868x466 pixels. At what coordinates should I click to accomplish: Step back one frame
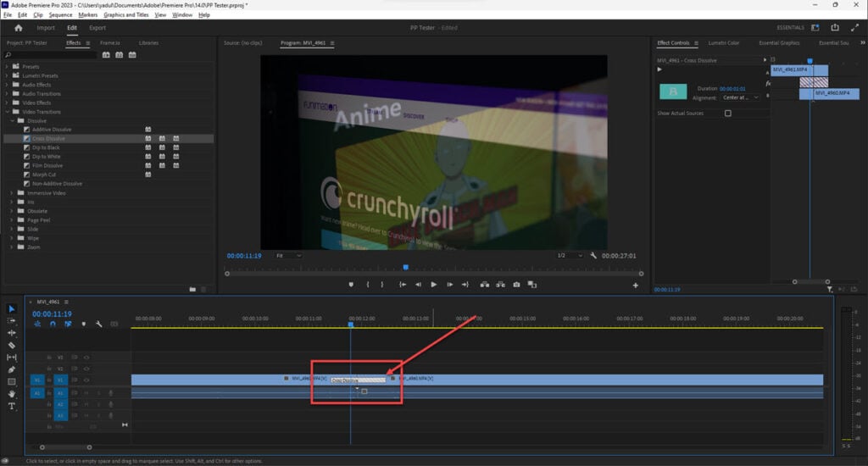(418, 285)
